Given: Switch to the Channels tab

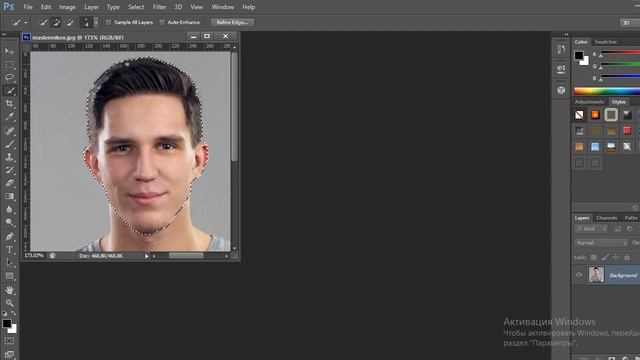Looking at the screenshot, I should (607, 218).
